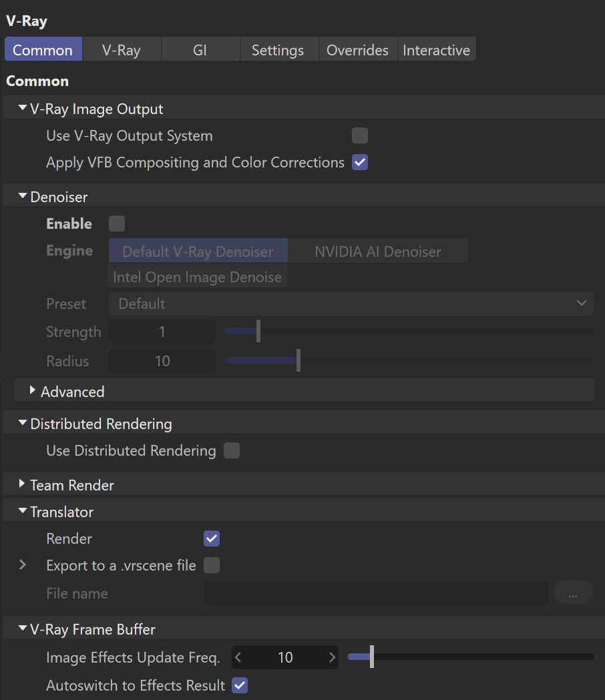The image size is (605, 700).
Task: Check Export to a .vrscene file
Action: pyautogui.click(x=211, y=566)
